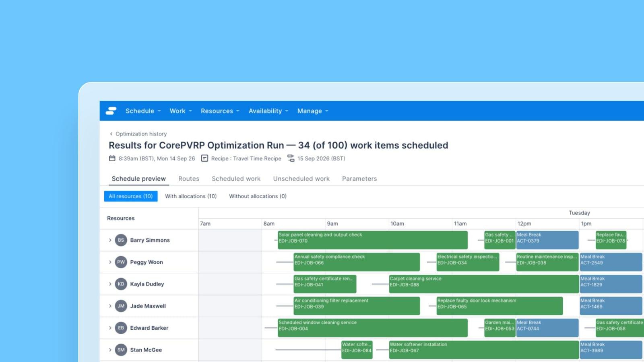The width and height of the screenshot is (644, 362).
Task: Open the Scheduled work tab
Action: click(x=236, y=179)
